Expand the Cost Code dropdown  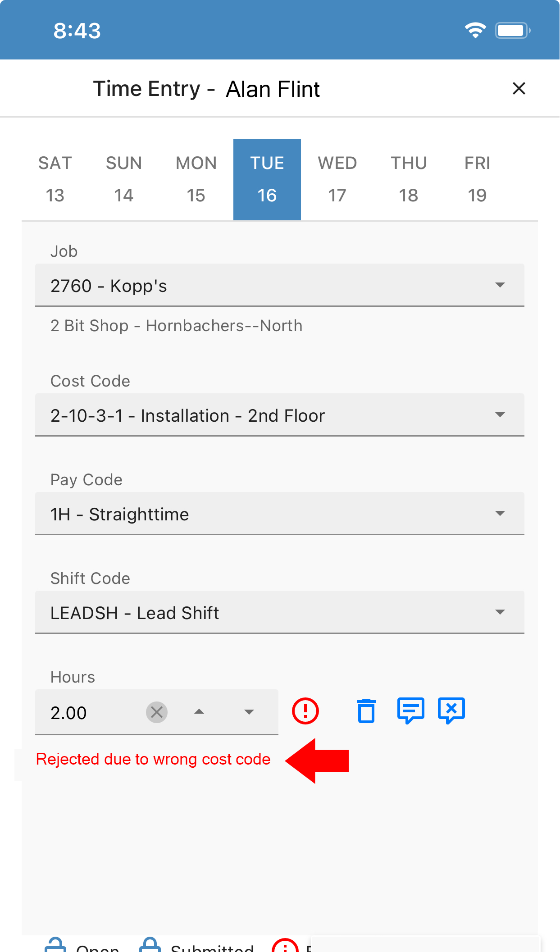279,415
